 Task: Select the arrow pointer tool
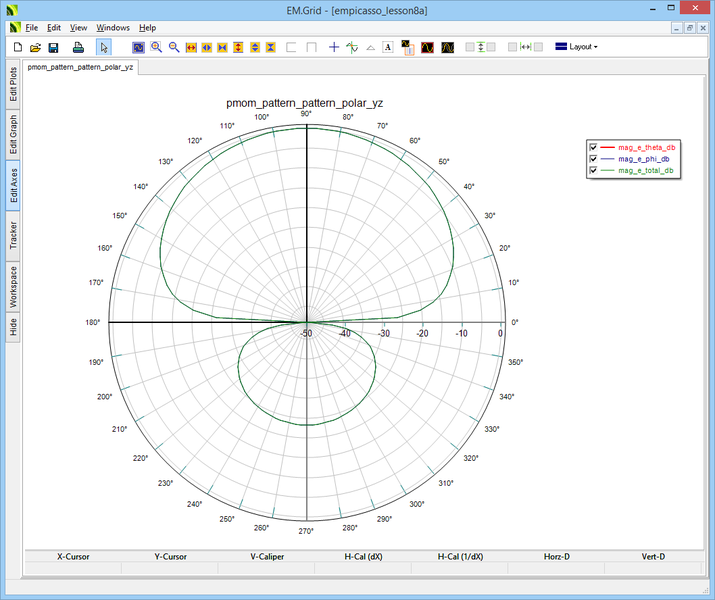[104, 47]
